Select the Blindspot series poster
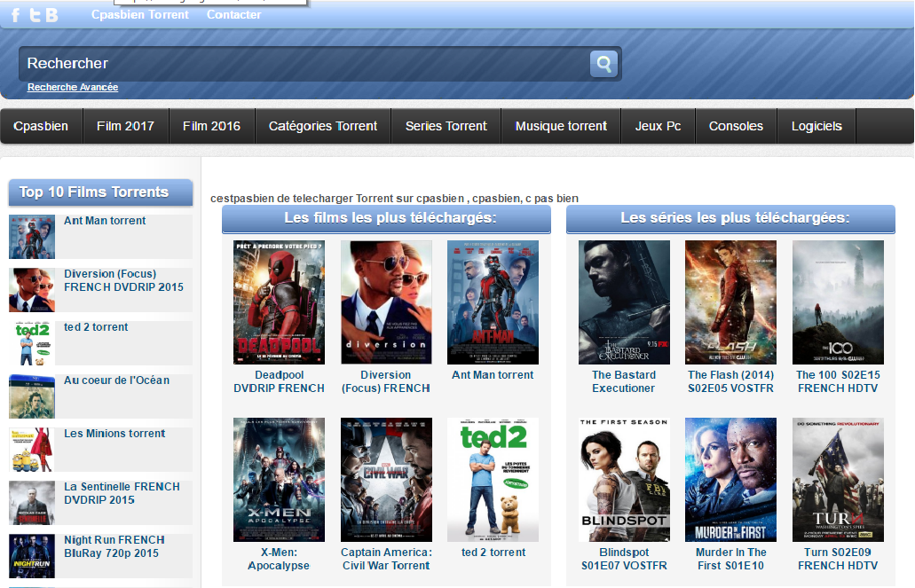 [x=624, y=479]
